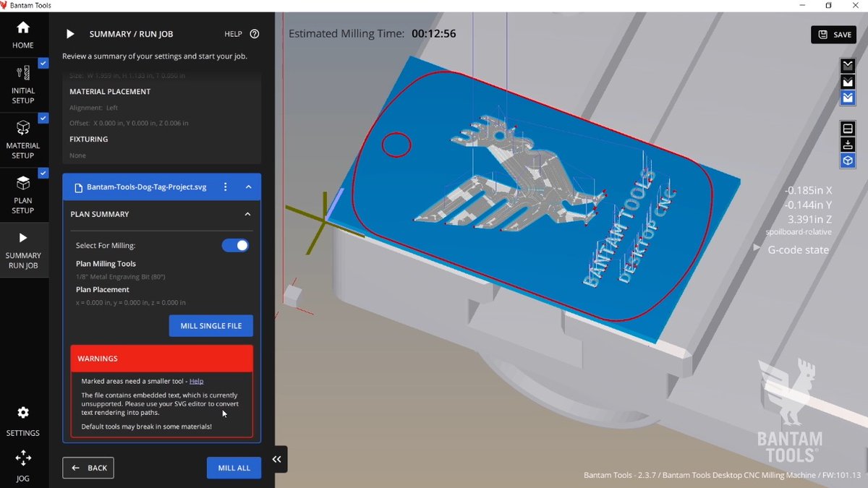868x488 pixels.
Task: Go Back to the previous step
Action: 88,468
